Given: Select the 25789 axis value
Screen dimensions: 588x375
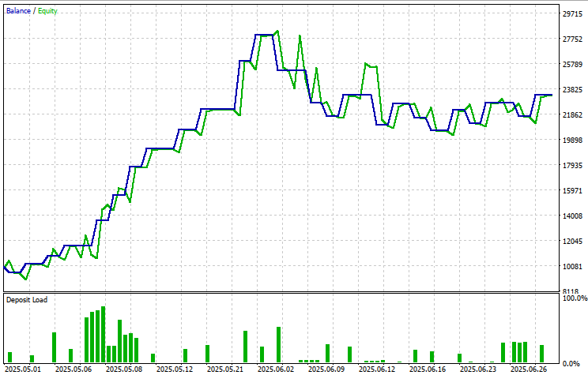Looking at the screenshot, I should click(x=573, y=65).
